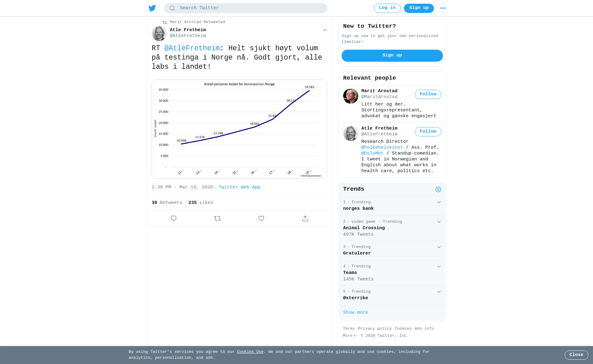Open the Twitter Web App link
The image size is (593, 364).
click(239, 187)
